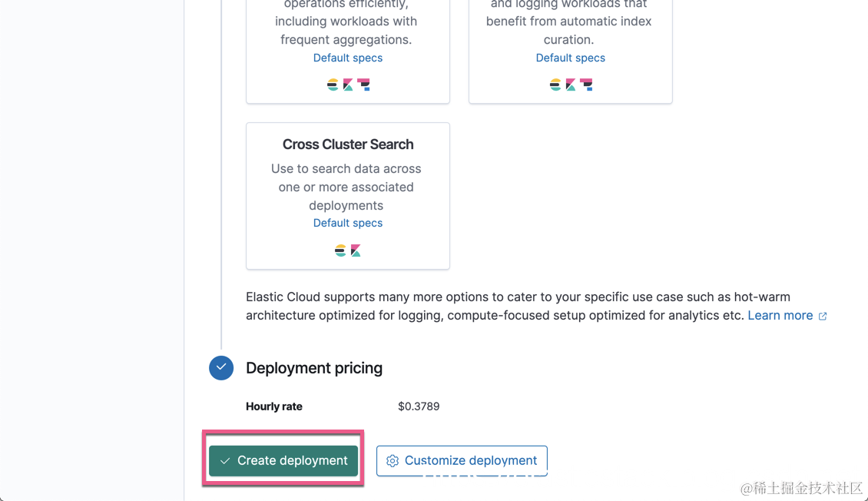Click gear icon on Customize deployment button
Image resolution: width=868 pixels, height=501 pixels.
[x=393, y=461]
